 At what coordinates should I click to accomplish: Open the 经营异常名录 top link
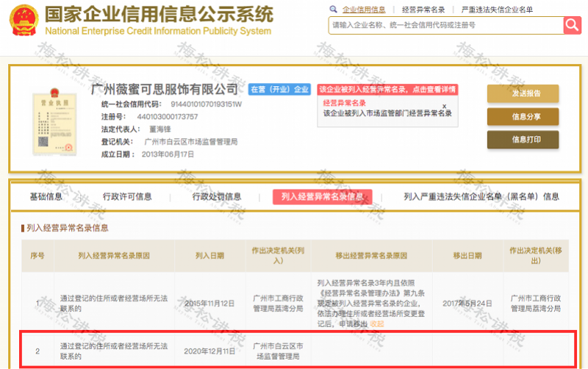pyautogui.click(x=423, y=10)
